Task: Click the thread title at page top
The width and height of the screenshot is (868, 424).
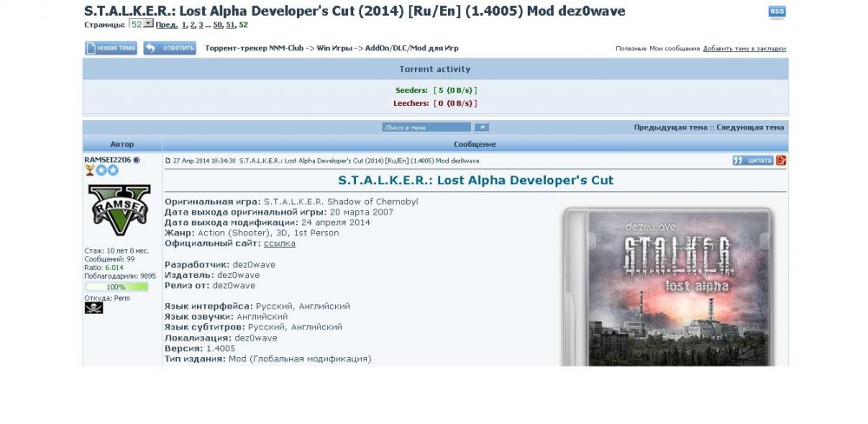Action: pyautogui.click(x=355, y=10)
